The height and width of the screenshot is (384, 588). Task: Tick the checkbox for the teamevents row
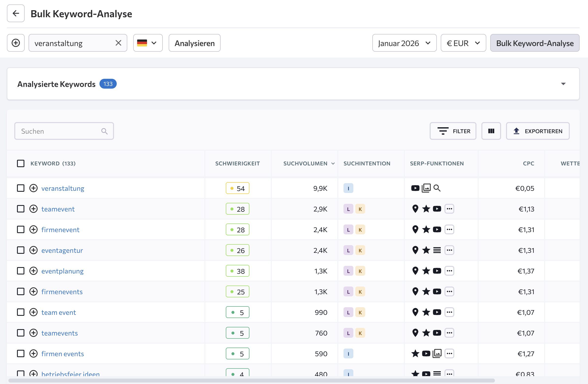[21, 333]
